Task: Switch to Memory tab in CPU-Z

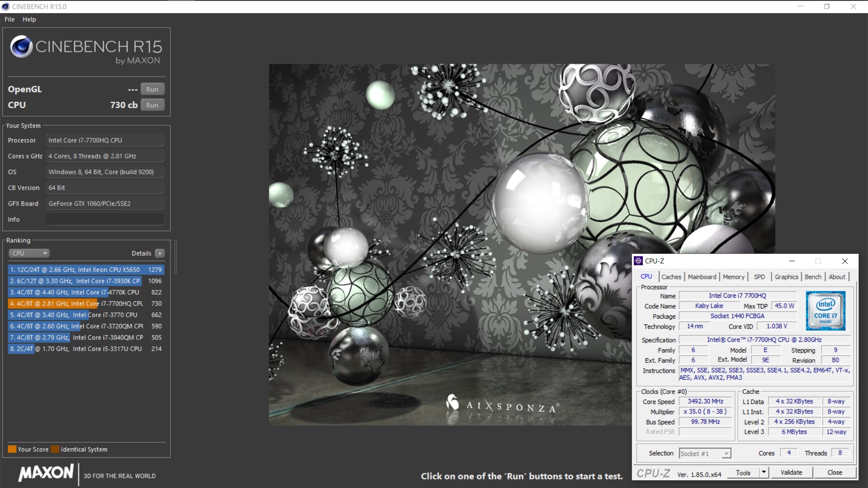Action: click(x=733, y=277)
